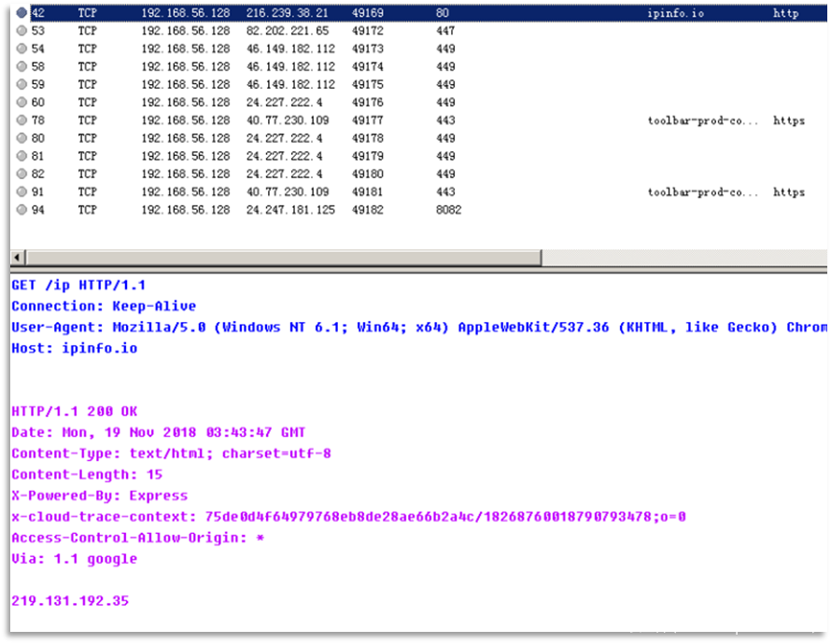The width and height of the screenshot is (831, 644).
Task: Click the GET /ip HTTP/1.1 request line
Action: (78, 286)
